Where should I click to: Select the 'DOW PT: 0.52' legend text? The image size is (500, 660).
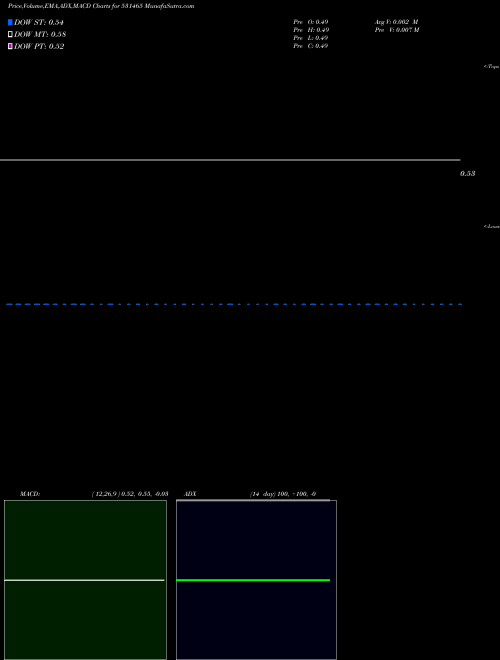click(39, 47)
